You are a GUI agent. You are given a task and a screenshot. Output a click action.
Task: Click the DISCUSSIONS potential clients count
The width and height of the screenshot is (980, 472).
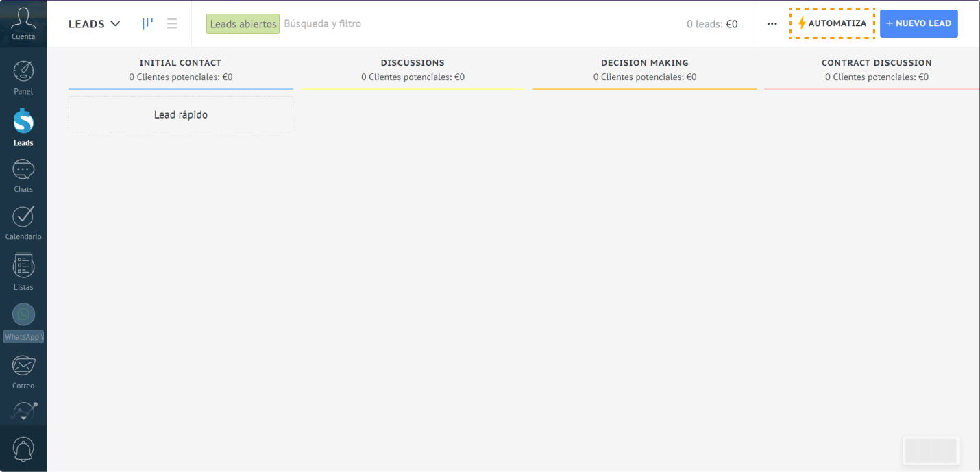click(x=413, y=77)
